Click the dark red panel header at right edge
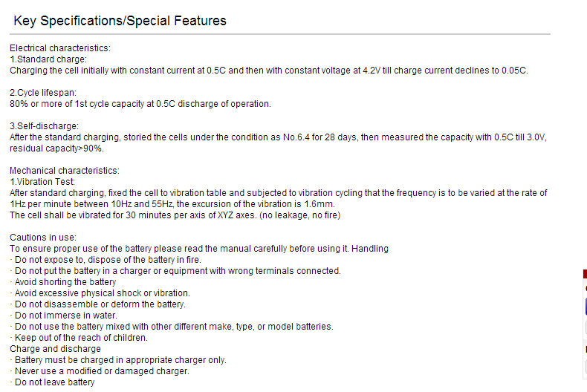 click(x=585, y=274)
